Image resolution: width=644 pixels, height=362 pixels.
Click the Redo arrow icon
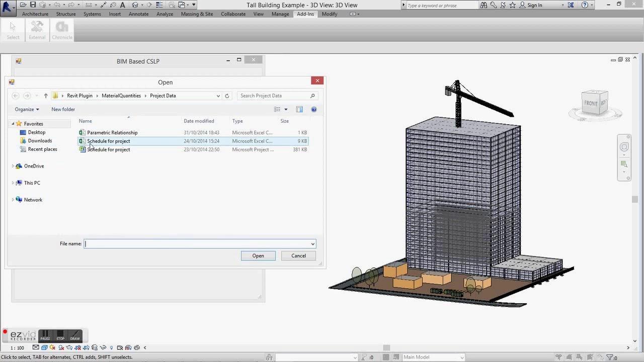(71, 5)
